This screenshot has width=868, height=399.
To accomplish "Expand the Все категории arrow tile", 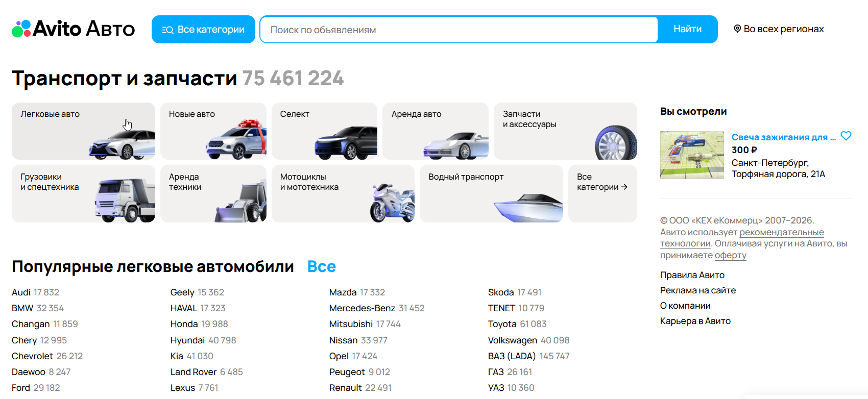I will (x=602, y=193).
